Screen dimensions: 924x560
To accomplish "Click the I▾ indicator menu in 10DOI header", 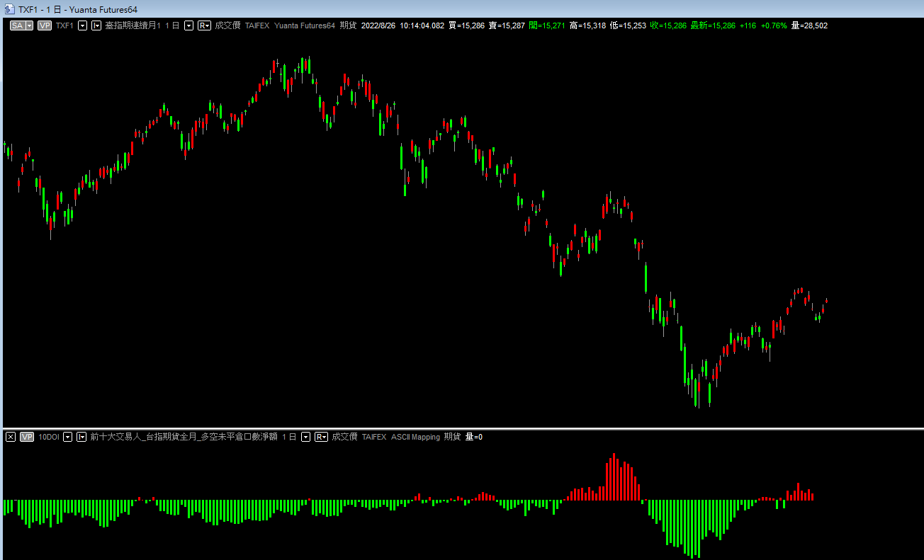I will (81, 437).
